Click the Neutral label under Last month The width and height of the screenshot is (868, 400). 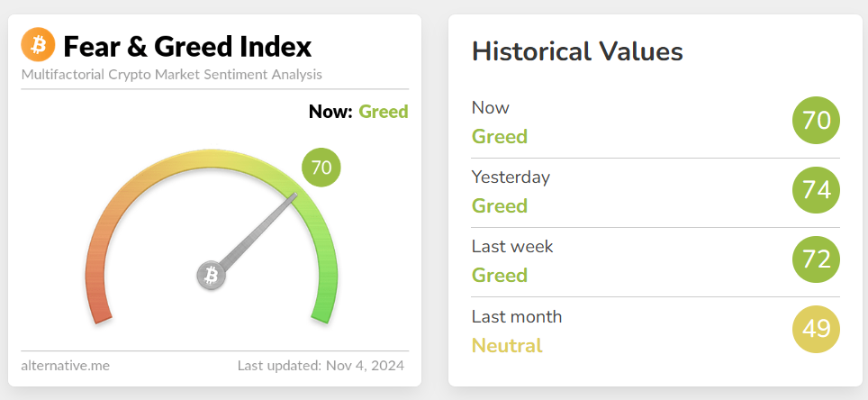point(507,345)
